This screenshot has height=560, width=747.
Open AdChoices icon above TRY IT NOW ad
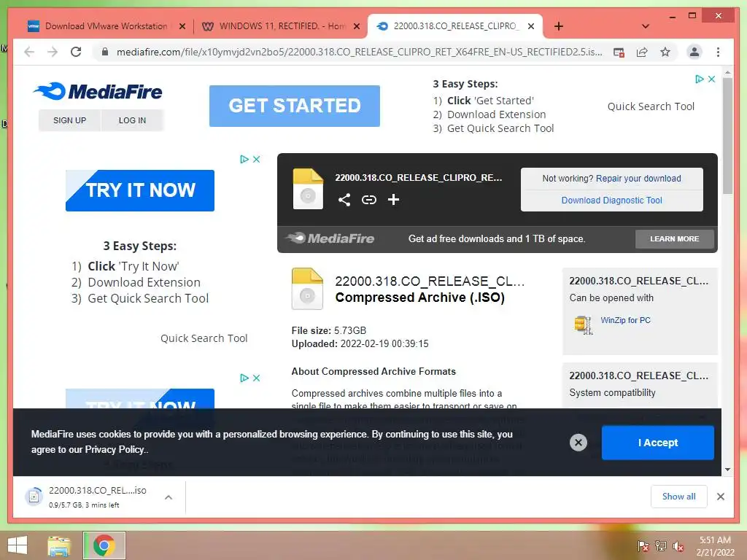tap(244, 159)
